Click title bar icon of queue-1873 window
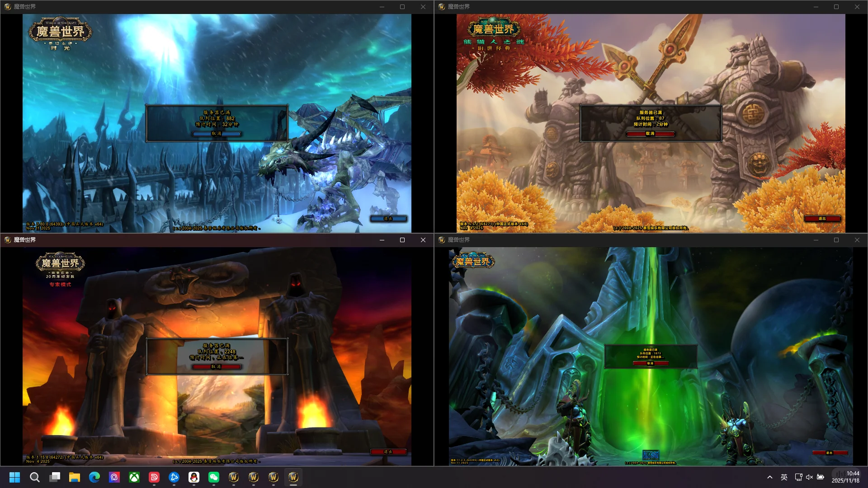The height and width of the screenshot is (488, 868). tap(442, 240)
